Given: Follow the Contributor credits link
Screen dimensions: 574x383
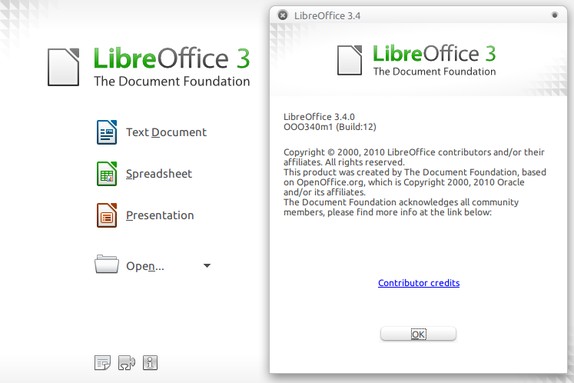Looking at the screenshot, I should 419,283.
